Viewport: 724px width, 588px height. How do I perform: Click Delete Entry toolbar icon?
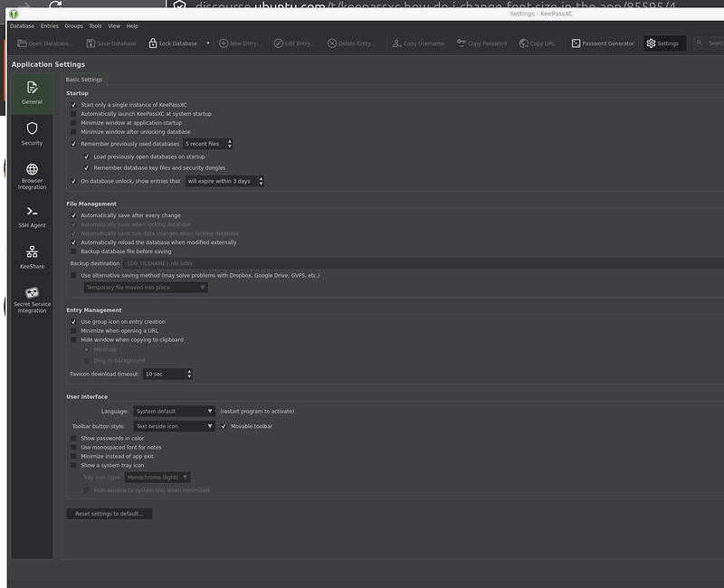[x=332, y=43]
